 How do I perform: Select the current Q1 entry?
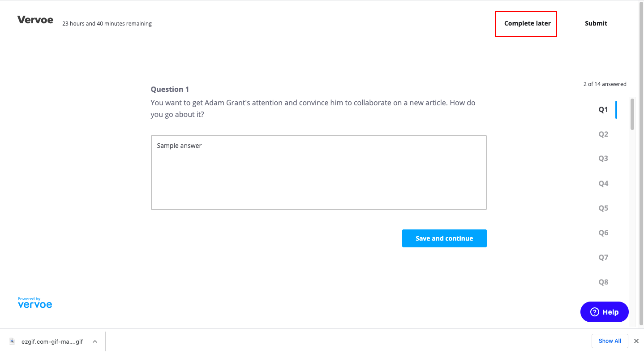pyautogui.click(x=603, y=109)
